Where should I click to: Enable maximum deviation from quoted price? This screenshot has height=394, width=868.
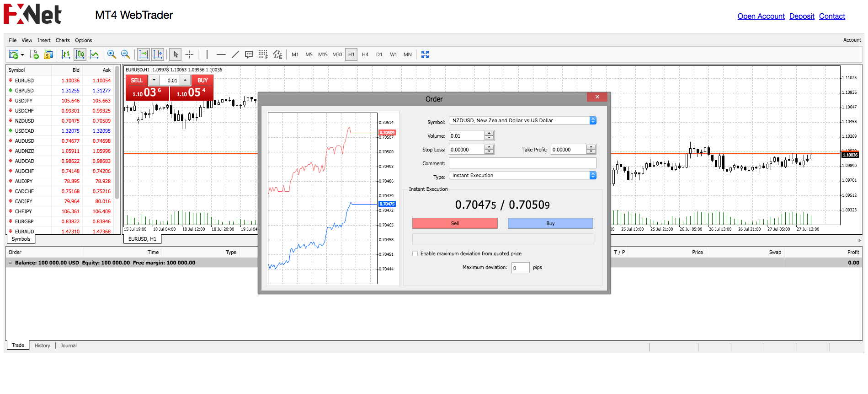[x=415, y=254]
